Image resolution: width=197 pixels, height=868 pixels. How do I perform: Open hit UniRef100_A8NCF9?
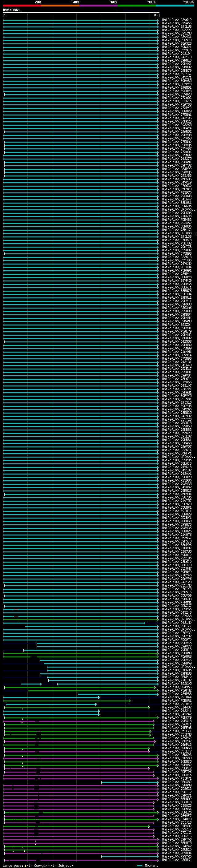click(x=176, y=717)
